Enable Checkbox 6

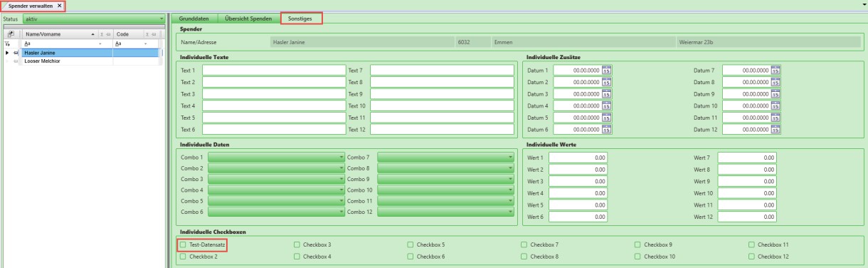pos(411,256)
